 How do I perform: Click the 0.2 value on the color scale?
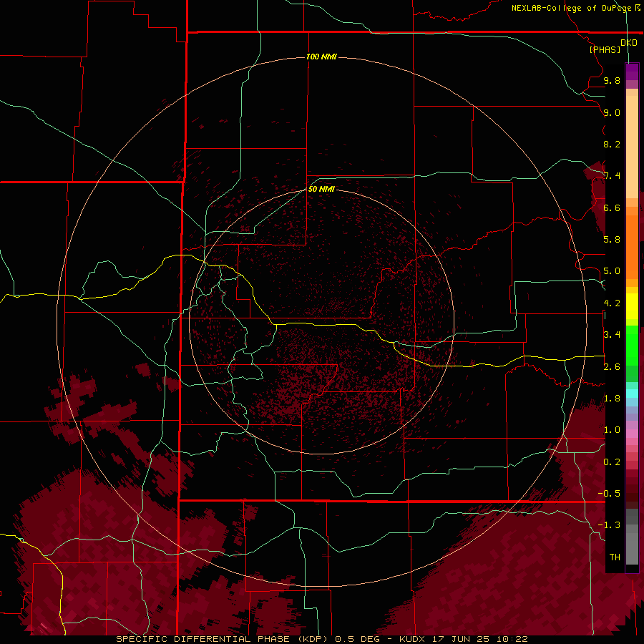tap(612, 462)
